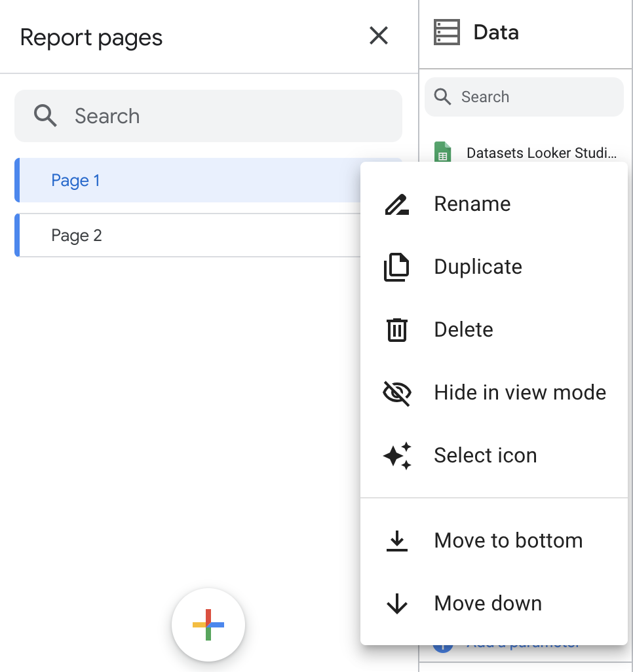
Task: Select the Rename pencil icon
Action: pos(397,204)
